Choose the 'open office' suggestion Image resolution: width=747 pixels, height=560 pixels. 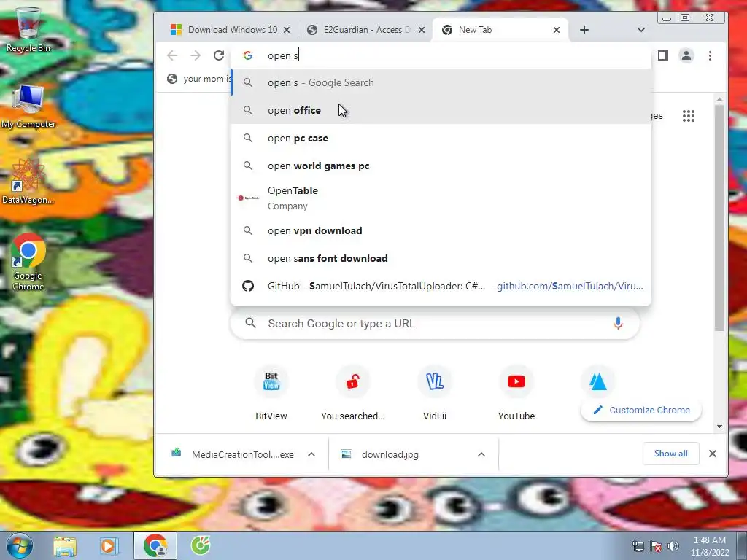pos(441,110)
